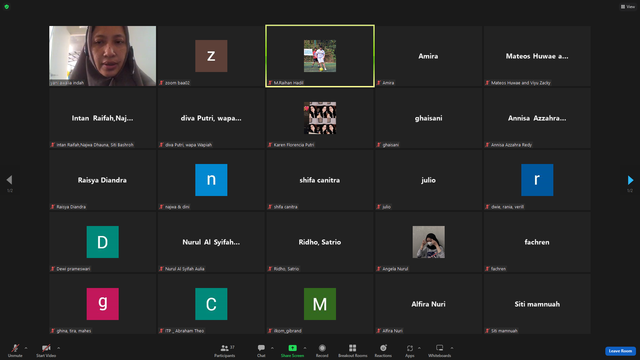Select the ghaisani participant tile

[428, 118]
